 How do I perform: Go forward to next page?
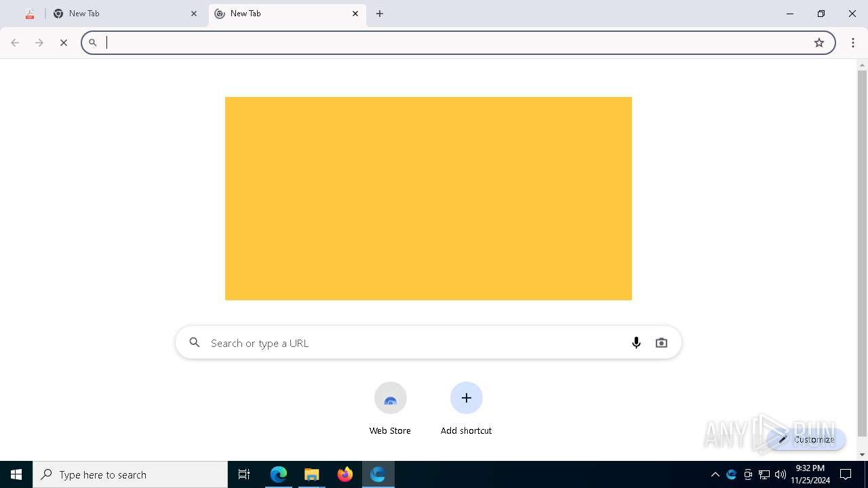[39, 43]
